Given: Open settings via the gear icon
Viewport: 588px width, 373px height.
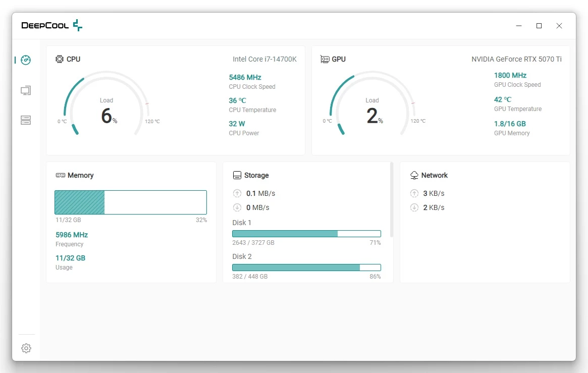Looking at the screenshot, I should click(x=26, y=348).
